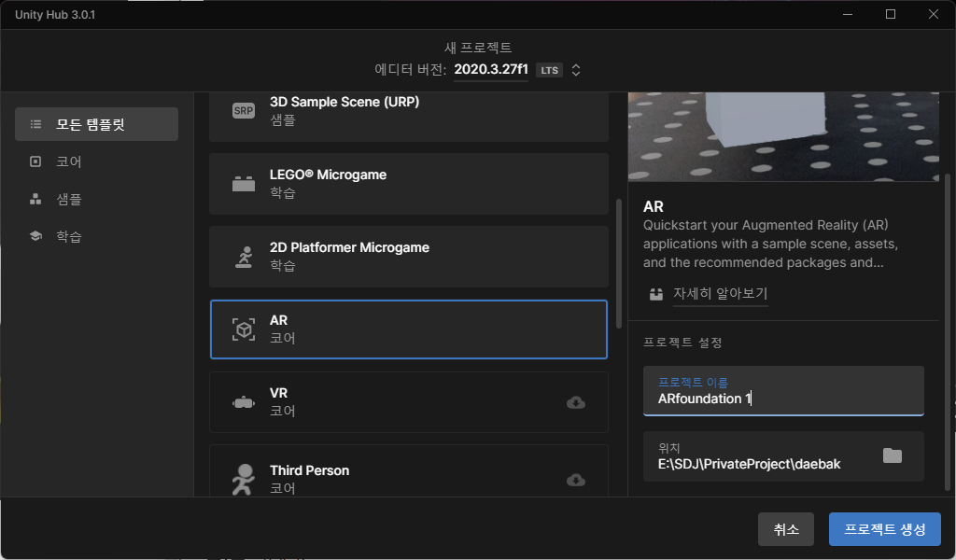Close the Unity Hub window
The height and width of the screenshot is (560, 956).
(933, 14)
